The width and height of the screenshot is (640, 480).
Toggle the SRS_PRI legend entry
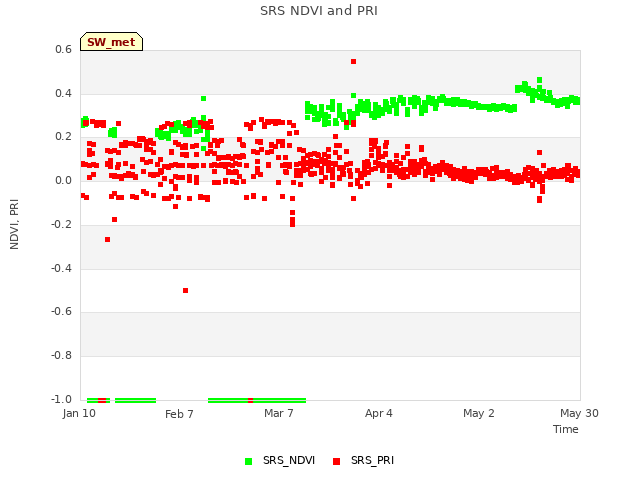tap(364, 461)
